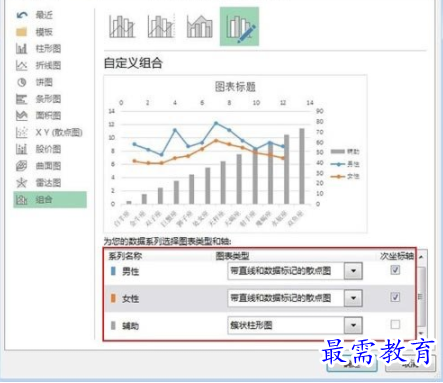The width and height of the screenshot is (443, 383).
Task: Click the series list scrollbar up arrow
Action: [x=421, y=257]
